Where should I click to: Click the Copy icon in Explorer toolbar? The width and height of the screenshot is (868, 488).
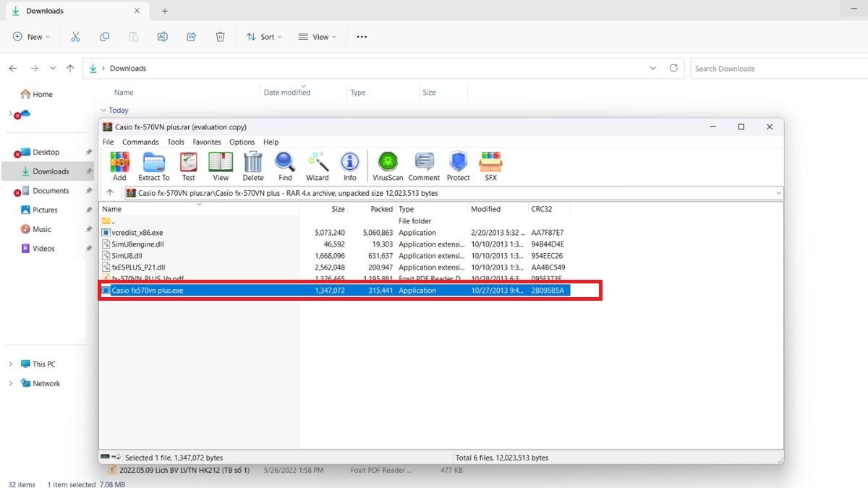tap(104, 37)
